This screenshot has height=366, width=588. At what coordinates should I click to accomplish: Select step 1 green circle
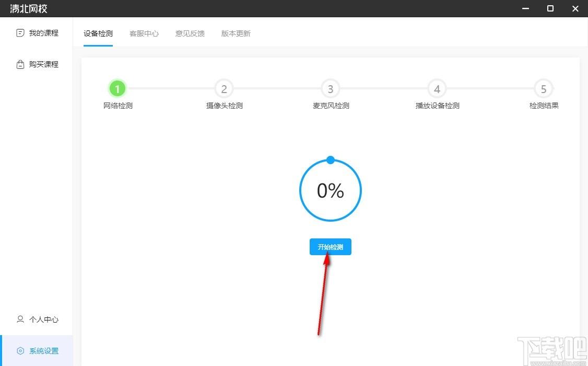pyautogui.click(x=117, y=88)
